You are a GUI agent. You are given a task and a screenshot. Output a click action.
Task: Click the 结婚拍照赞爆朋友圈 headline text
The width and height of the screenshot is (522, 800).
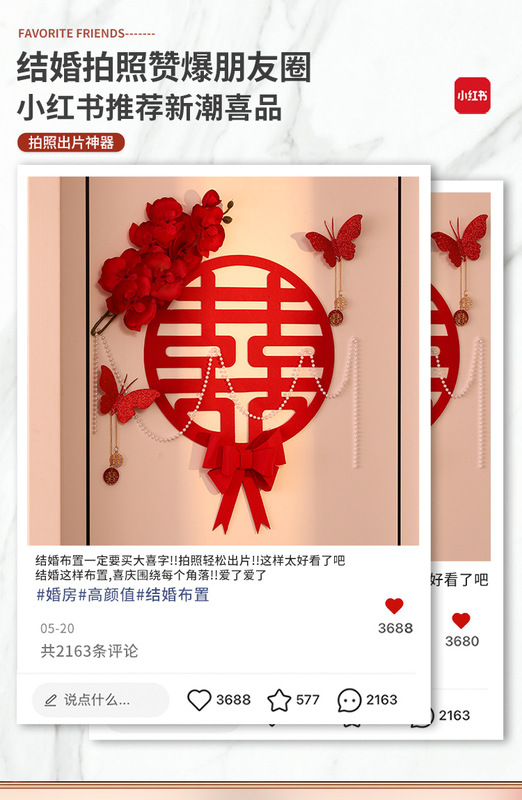(164, 67)
